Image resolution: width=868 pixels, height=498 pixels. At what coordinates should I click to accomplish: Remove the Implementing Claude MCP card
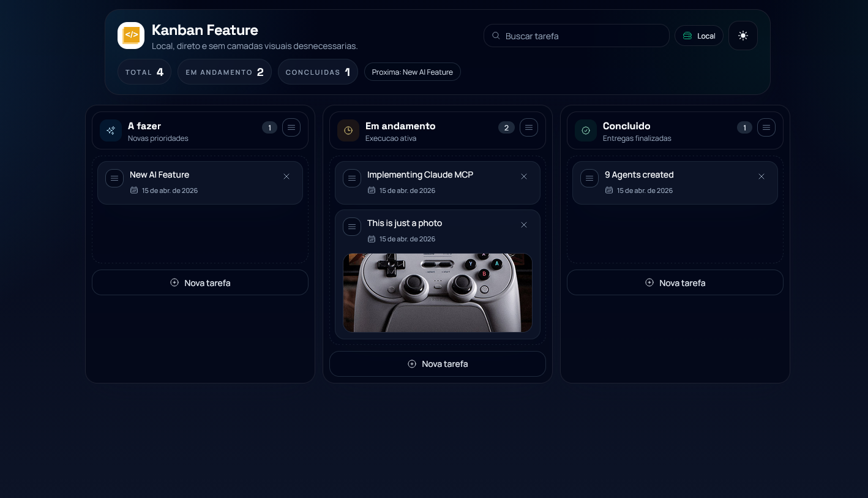tap(524, 176)
